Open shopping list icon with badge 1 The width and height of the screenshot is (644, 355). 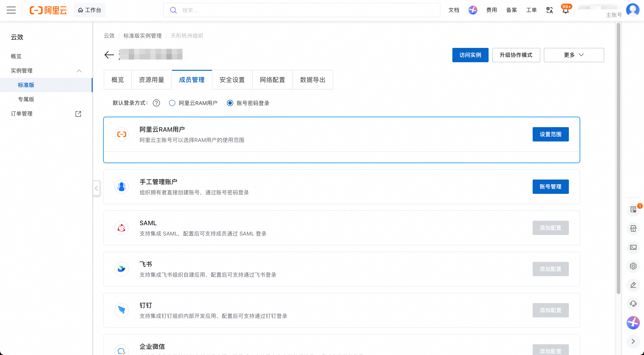point(633,210)
